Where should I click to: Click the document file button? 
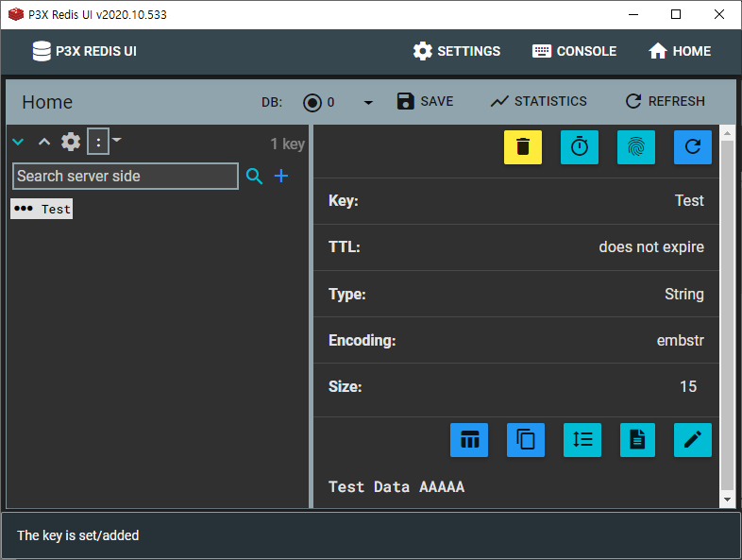click(x=637, y=440)
